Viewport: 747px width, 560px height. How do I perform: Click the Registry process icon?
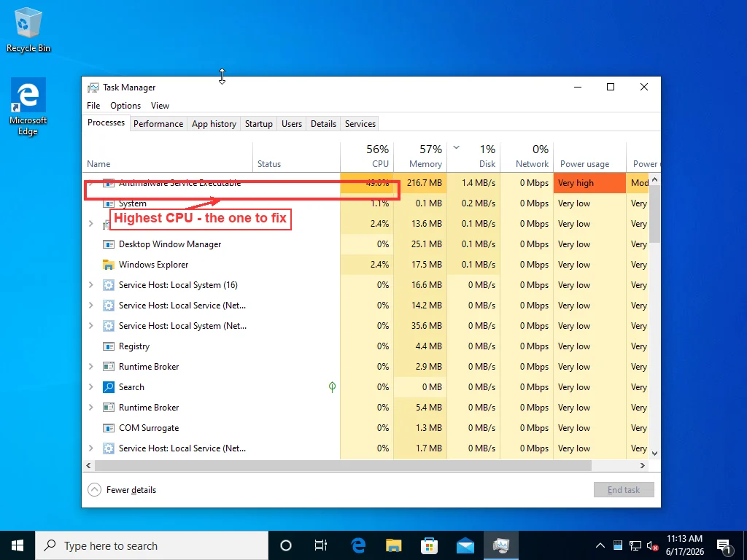pyautogui.click(x=109, y=346)
